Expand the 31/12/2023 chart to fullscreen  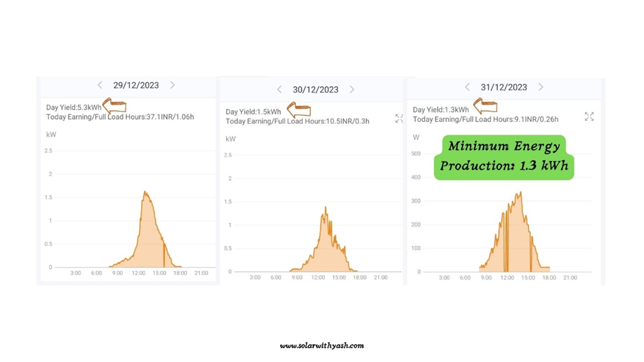[589, 117]
